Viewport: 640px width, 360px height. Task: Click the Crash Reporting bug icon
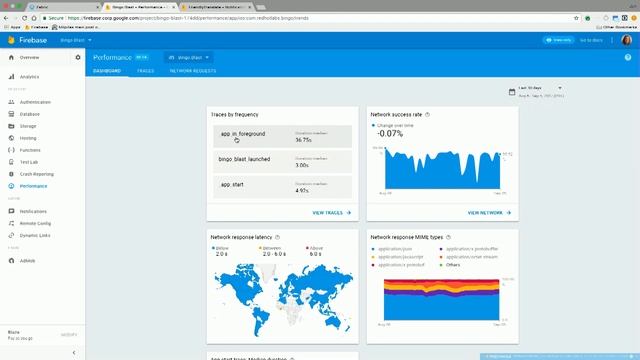(11, 174)
